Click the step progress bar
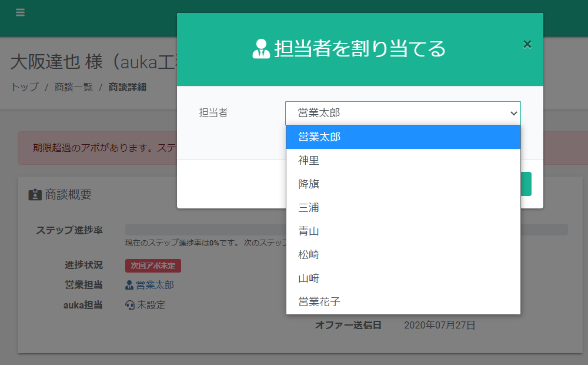 point(346,230)
